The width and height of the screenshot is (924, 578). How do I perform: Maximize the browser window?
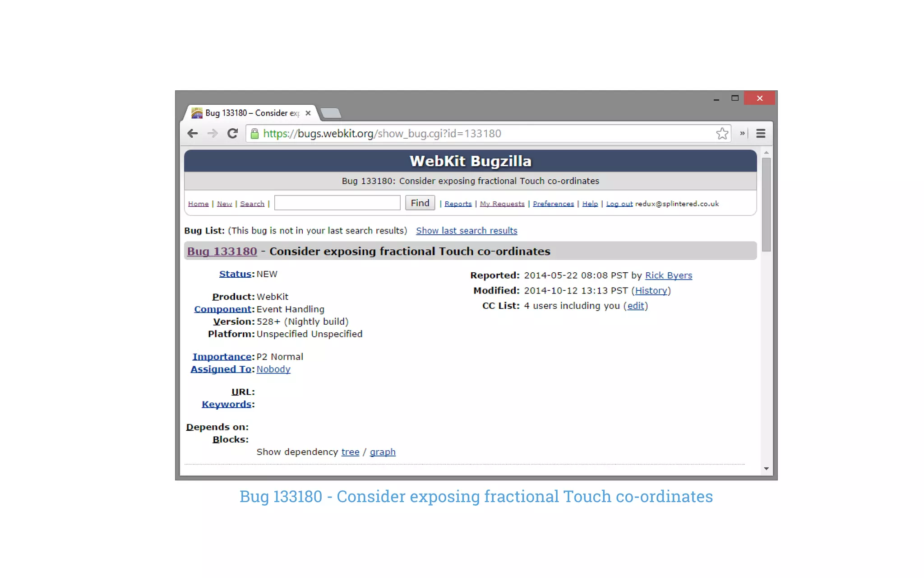tap(735, 98)
